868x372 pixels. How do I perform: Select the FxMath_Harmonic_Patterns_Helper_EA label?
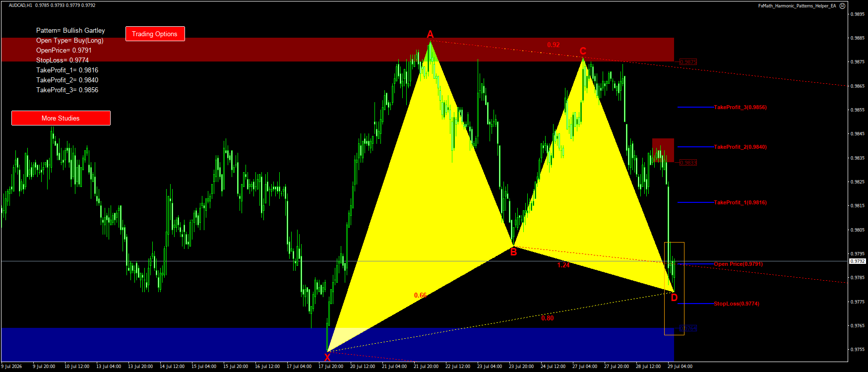[797, 6]
